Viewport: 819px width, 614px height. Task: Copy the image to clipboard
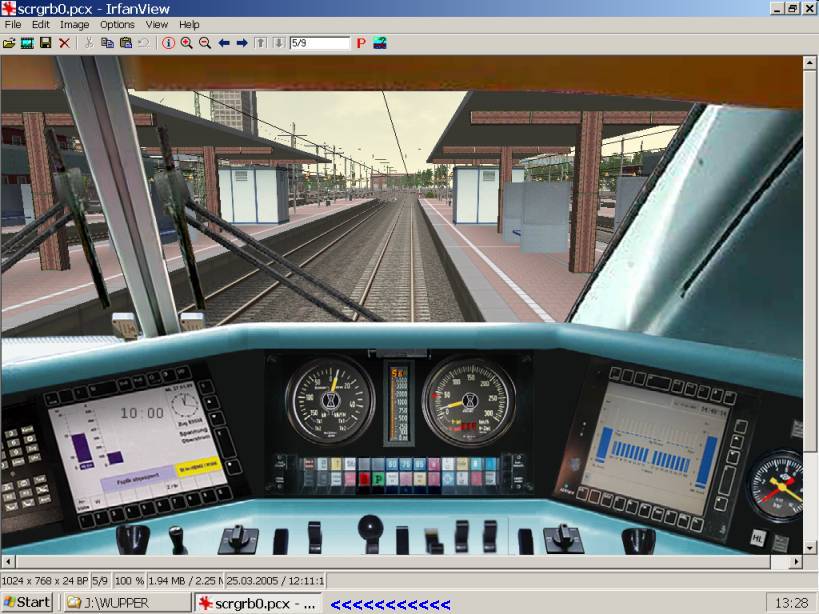point(107,43)
